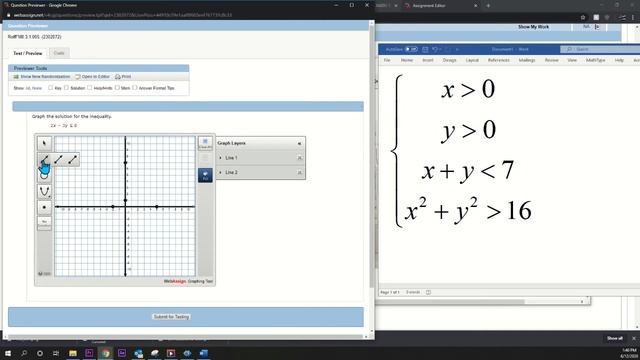Click Open in Editor
This screenshot has height=360, width=640.
[x=92, y=77]
